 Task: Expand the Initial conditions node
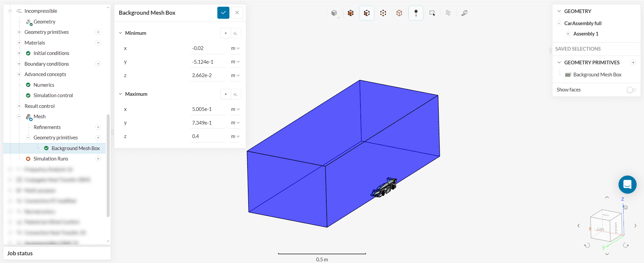[x=19, y=53]
